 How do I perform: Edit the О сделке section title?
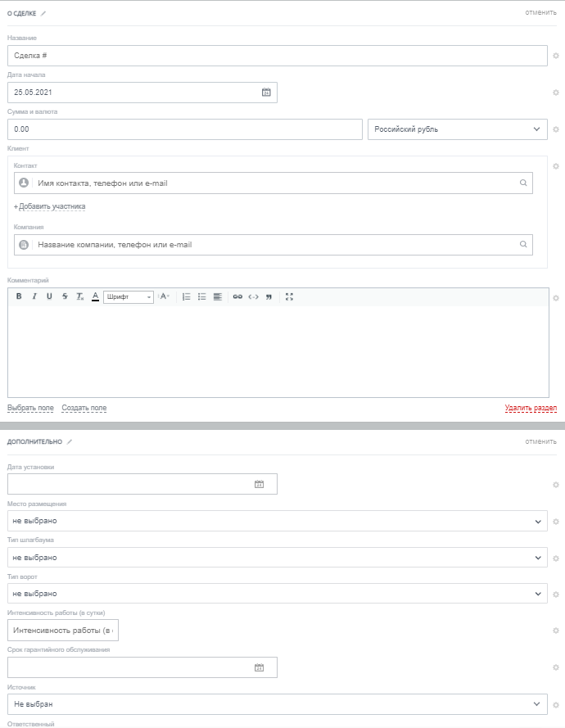pyautogui.click(x=43, y=13)
